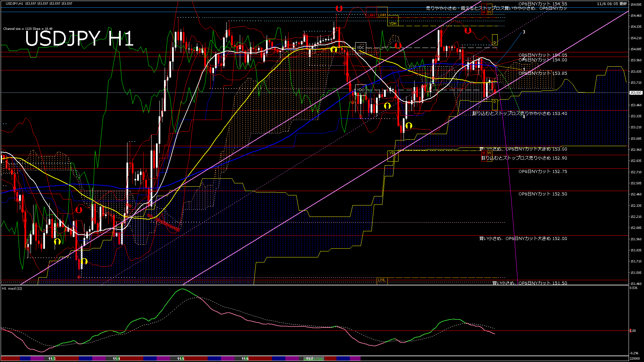Image resolution: width=644 pixels, height=362 pixels.
Task: Click the lower "D" marker box near the current price
Action: [x=494, y=101]
